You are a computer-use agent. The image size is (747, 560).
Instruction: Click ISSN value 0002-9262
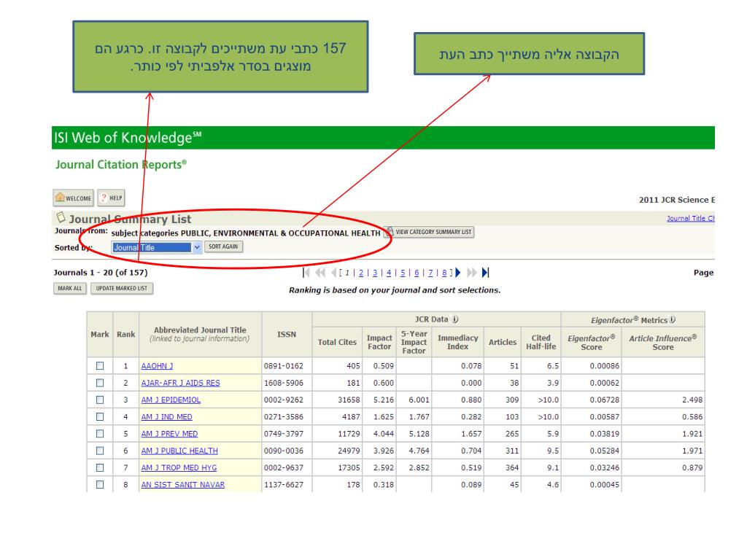(284, 400)
